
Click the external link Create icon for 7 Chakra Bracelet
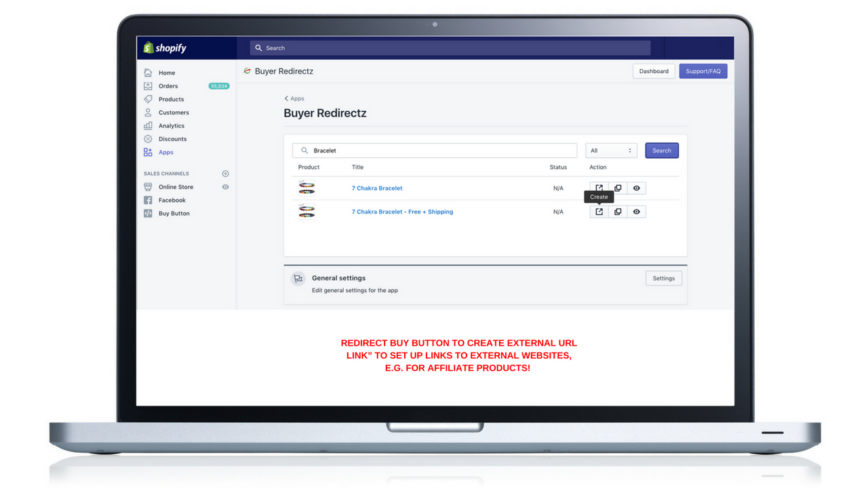pyautogui.click(x=599, y=188)
